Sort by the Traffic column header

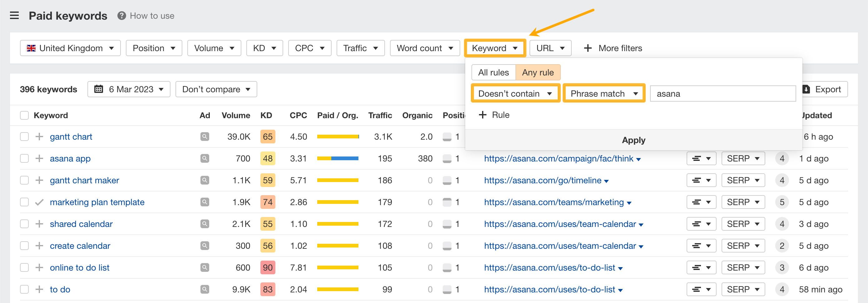point(380,115)
